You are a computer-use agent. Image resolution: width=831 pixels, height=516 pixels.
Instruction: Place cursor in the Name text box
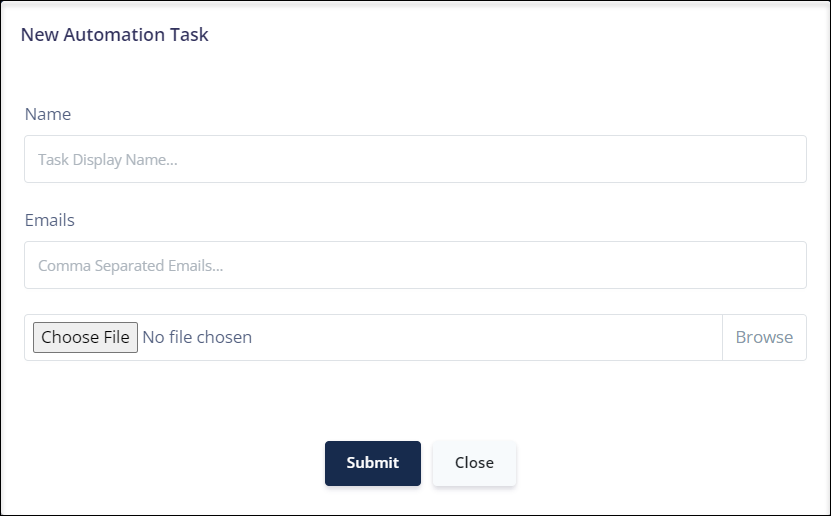(416, 159)
